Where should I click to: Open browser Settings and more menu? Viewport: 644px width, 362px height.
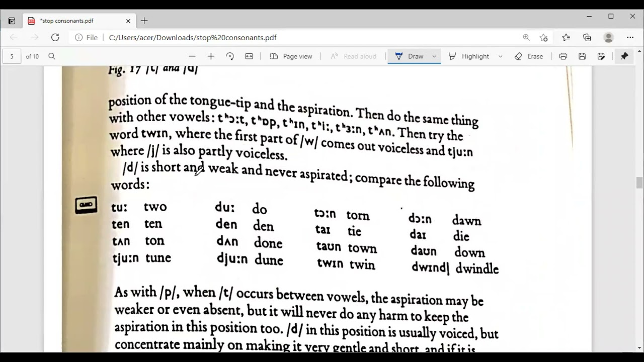pos(630,37)
